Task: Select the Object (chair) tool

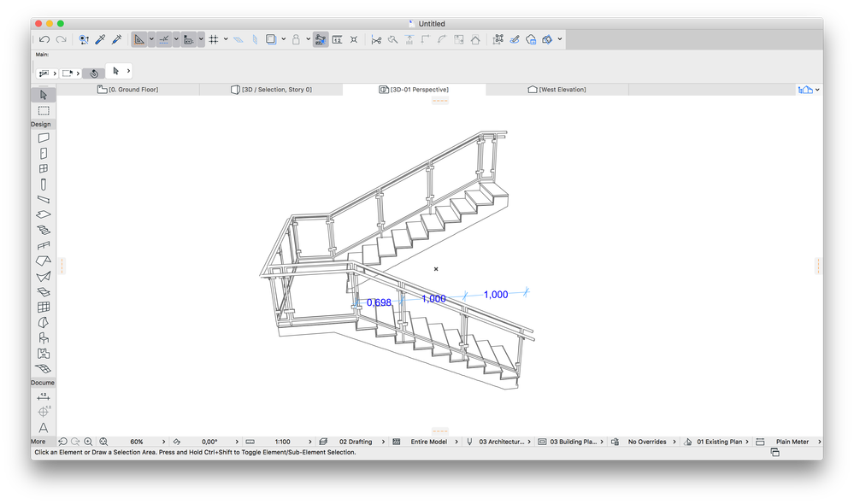Action: pyautogui.click(x=44, y=338)
